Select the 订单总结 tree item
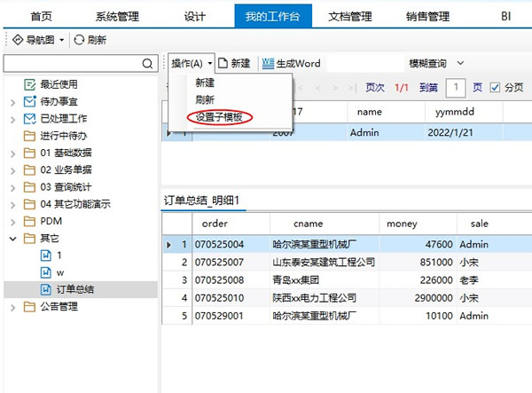 [75, 289]
